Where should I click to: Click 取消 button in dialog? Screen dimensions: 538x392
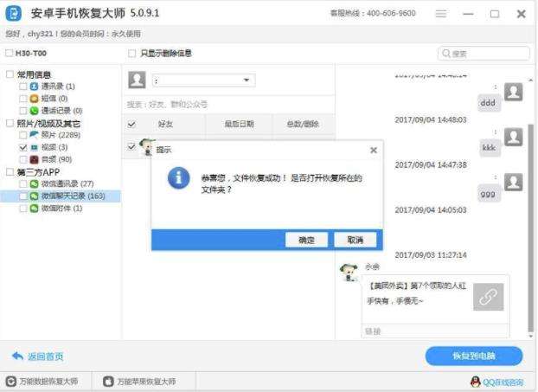[x=355, y=240]
